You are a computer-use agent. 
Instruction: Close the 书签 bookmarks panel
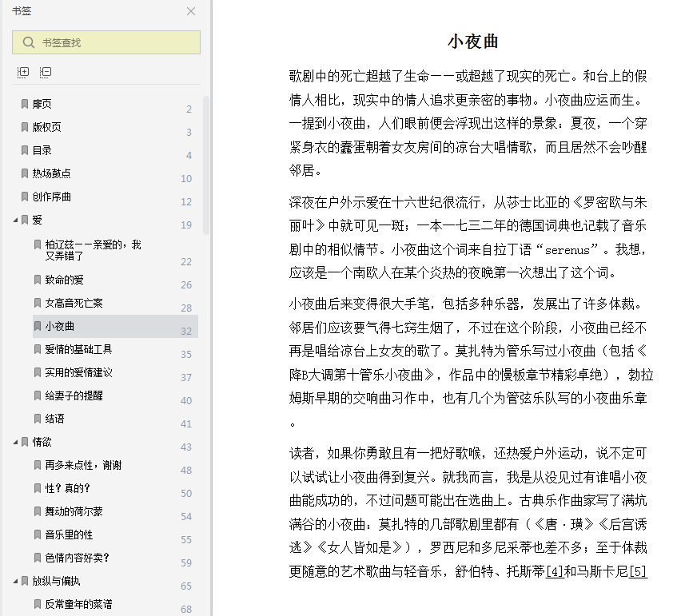click(x=191, y=11)
